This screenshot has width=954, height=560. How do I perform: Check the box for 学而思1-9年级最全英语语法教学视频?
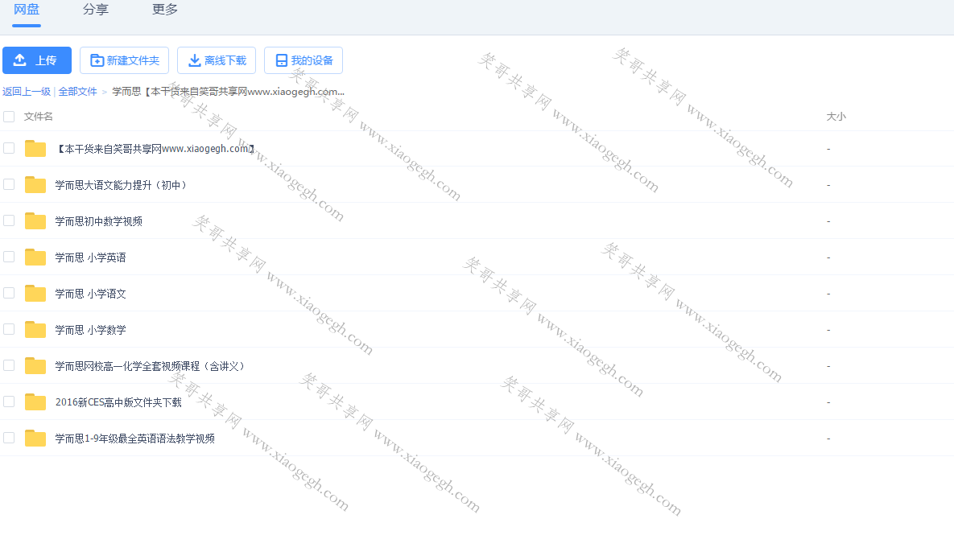click(9, 438)
